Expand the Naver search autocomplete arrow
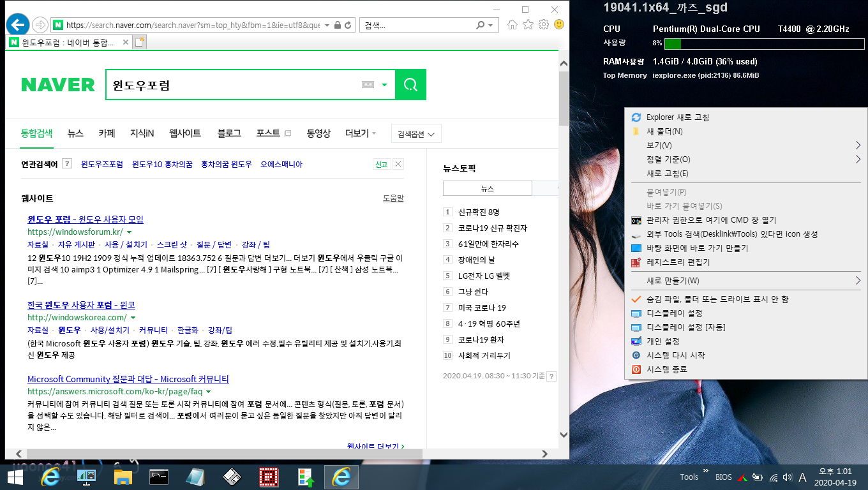868x490 pixels. (x=384, y=85)
